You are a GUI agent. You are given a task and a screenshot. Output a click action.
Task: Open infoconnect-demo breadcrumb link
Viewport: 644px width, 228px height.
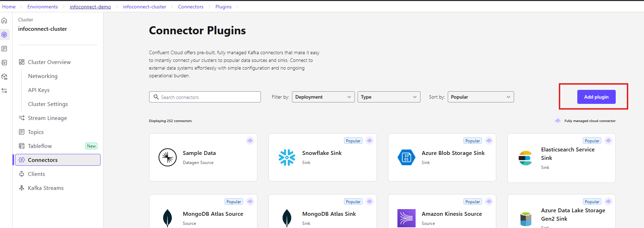[x=90, y=7]
